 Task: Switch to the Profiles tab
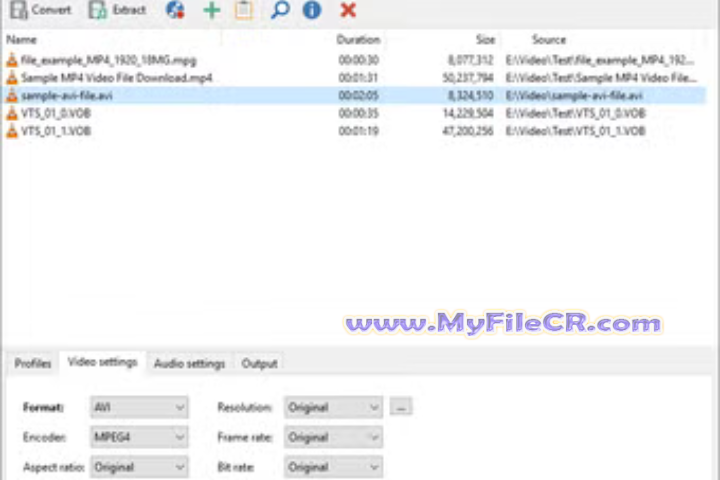tap(33, 363)
